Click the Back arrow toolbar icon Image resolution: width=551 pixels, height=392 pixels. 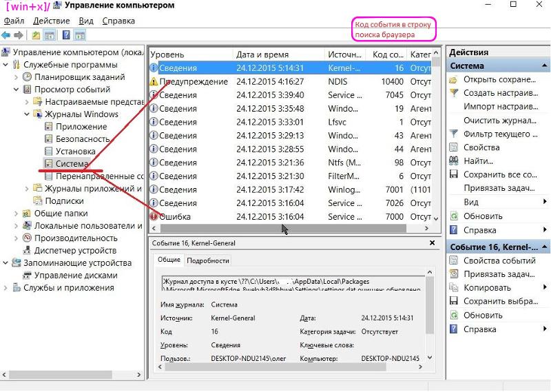pyautogui.click(x=6, y=35)
